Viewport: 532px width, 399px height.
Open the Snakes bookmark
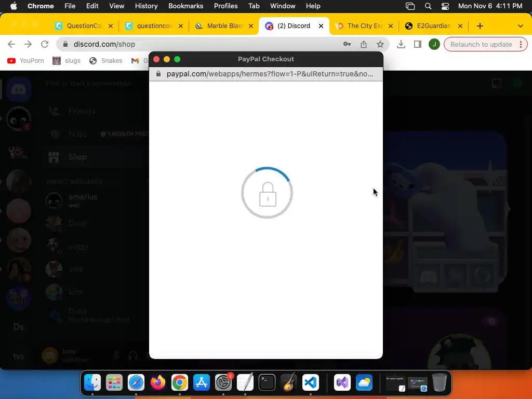tap(105, 61)
